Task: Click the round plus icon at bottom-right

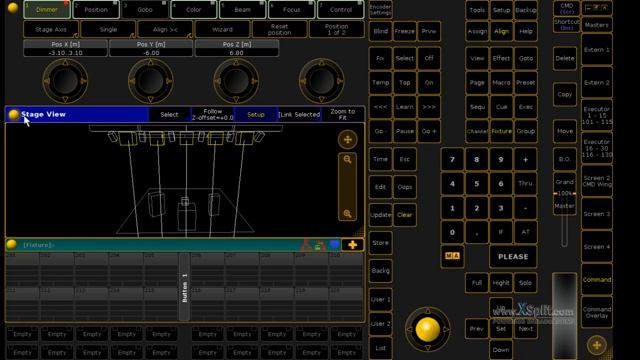Action: click(x=596, y=345)
